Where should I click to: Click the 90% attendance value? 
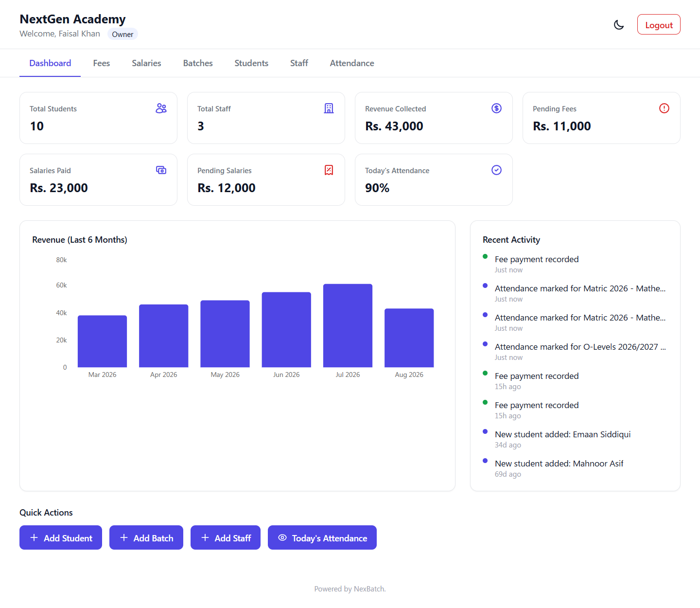coord(377,188)
